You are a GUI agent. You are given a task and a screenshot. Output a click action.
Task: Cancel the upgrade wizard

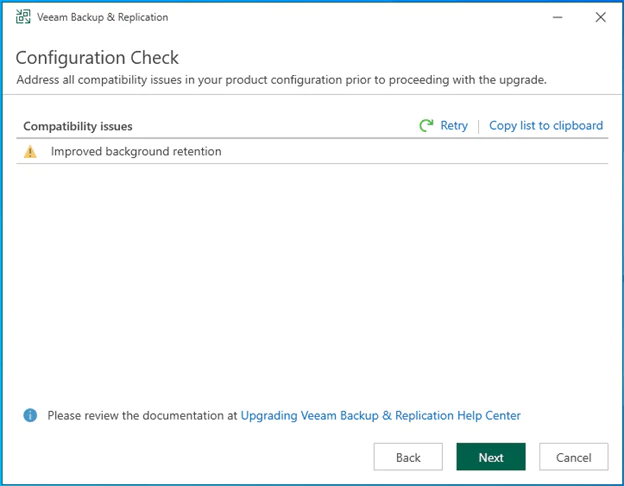click(573, 457)
